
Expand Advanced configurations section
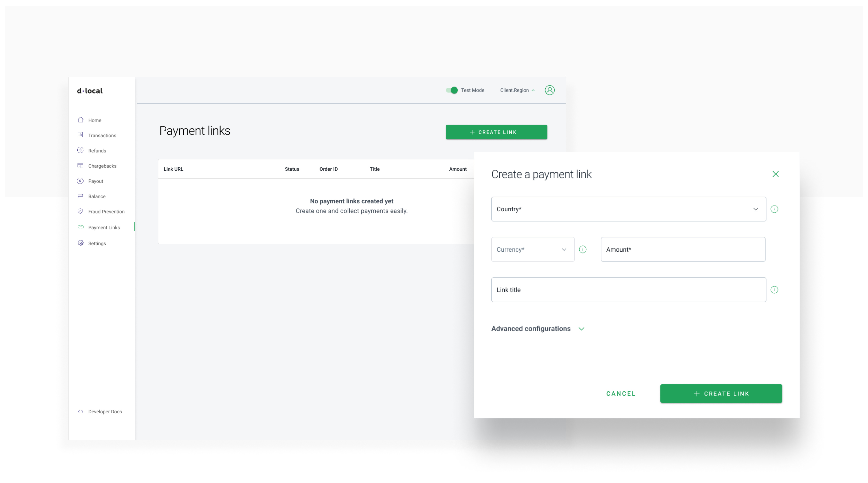click(538, 329)
